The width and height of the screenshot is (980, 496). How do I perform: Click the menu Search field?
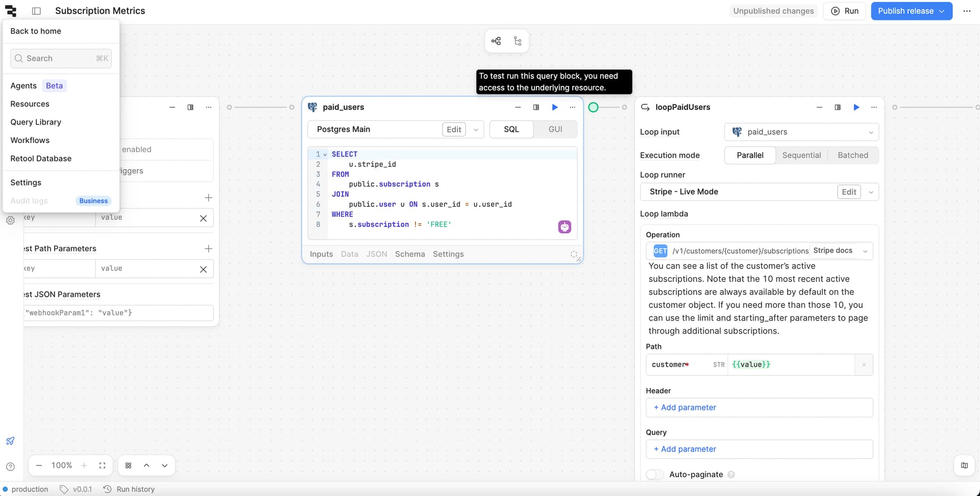61,58
